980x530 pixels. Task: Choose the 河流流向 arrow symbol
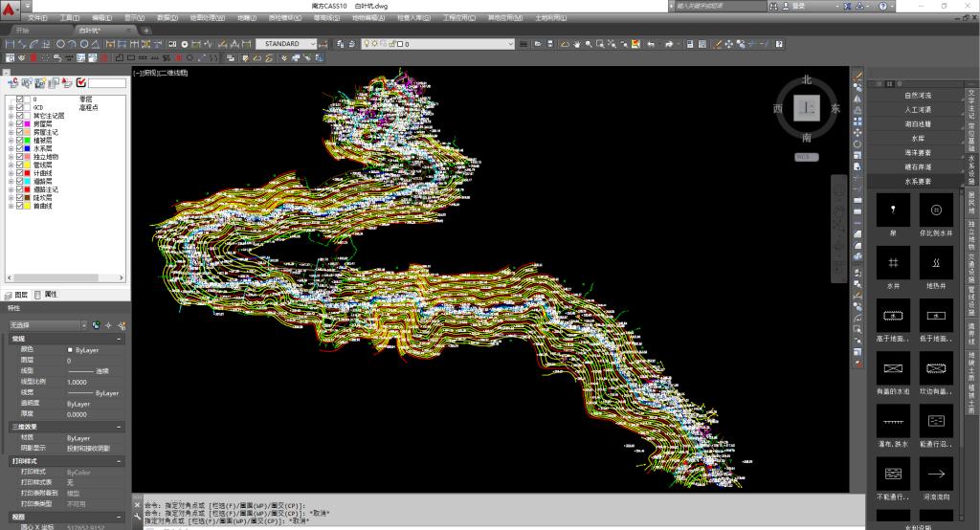click(x=936, y=473)
